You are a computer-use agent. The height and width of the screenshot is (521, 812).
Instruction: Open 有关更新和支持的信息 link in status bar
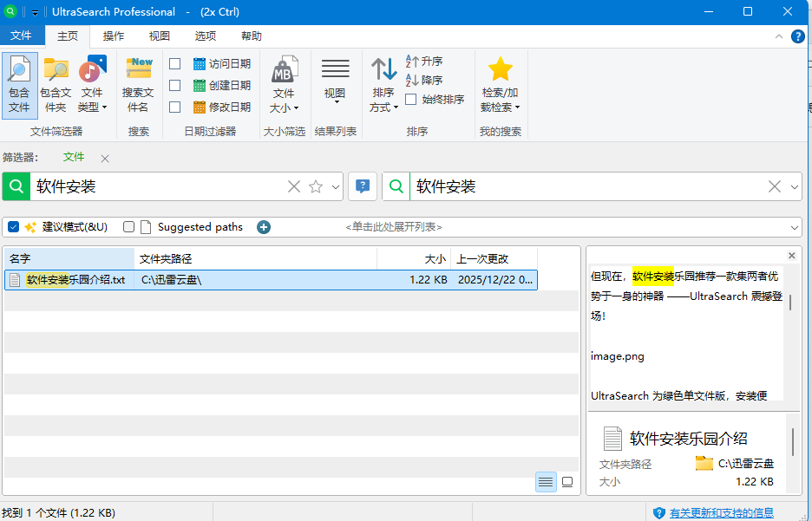pyautogui.click(x=721, y=512)
